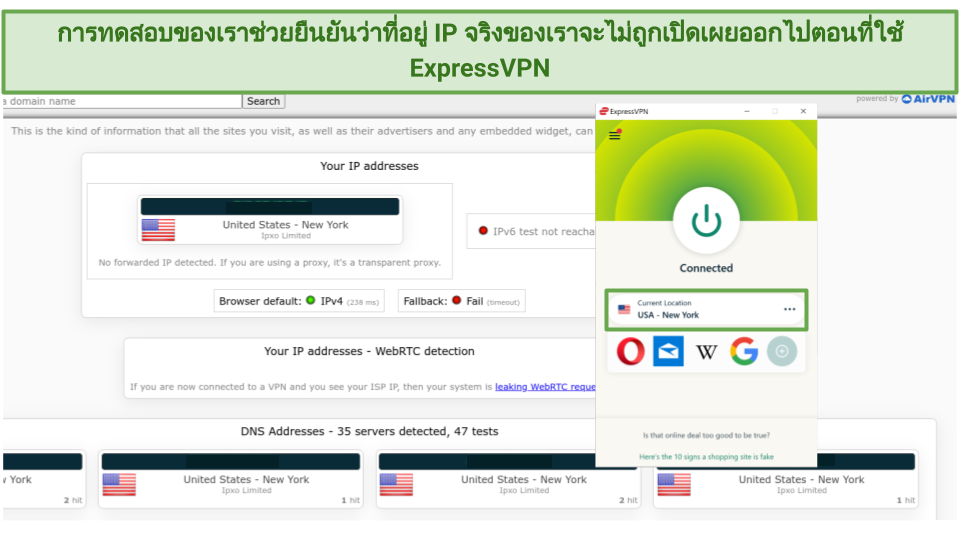Select 'Your IP addresses - WebRTC detection' heading

point(369,351)
